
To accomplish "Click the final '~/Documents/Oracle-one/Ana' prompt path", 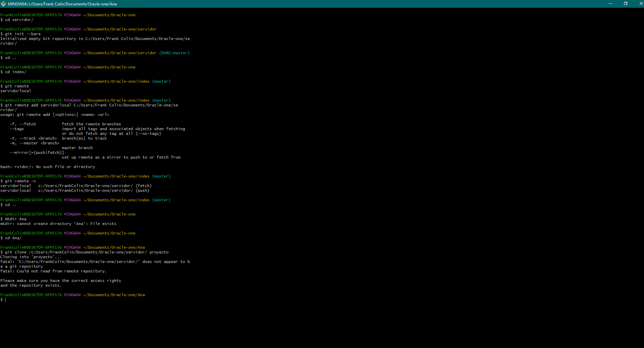I will (114, 295).
